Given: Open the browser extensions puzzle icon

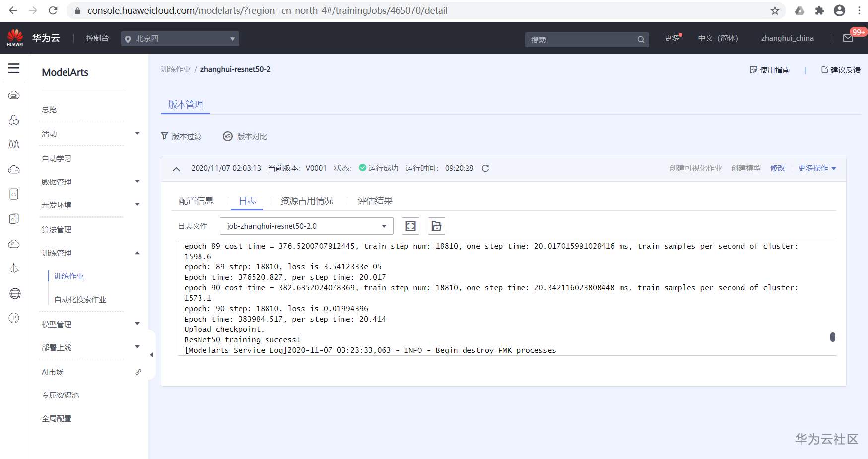Looking at the screenshot, I should (x=819, y=10).
